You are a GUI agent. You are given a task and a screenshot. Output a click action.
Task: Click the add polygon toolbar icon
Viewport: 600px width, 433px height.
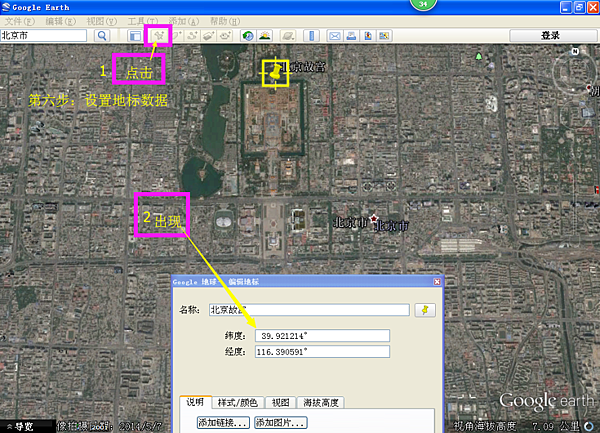pyautogui.click(x=177, y=36)
